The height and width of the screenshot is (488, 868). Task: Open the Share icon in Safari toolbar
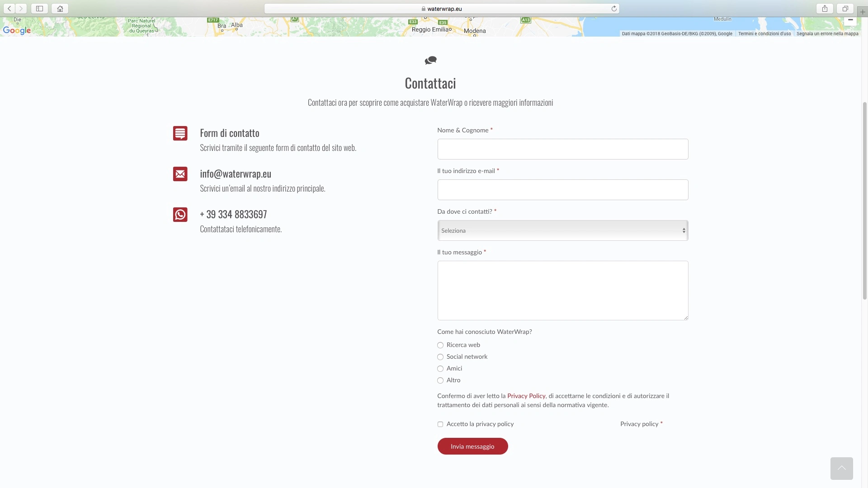pyautogui.click(x=825, y=9)
